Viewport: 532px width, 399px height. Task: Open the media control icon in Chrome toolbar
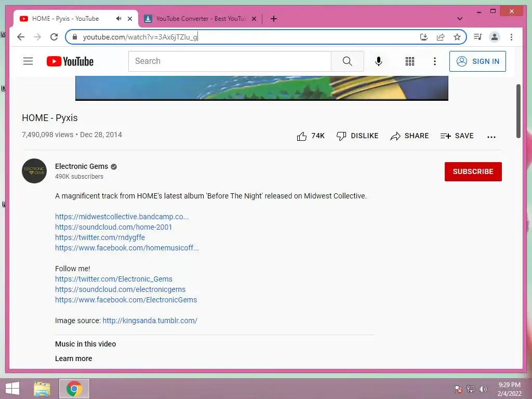(x=478, y=37)
